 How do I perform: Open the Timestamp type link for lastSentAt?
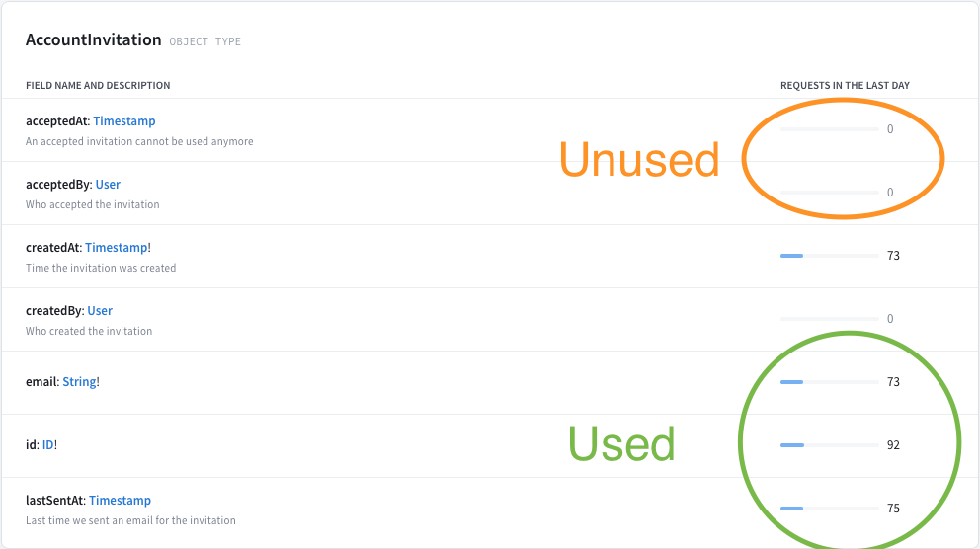click(x=120, y=501)
